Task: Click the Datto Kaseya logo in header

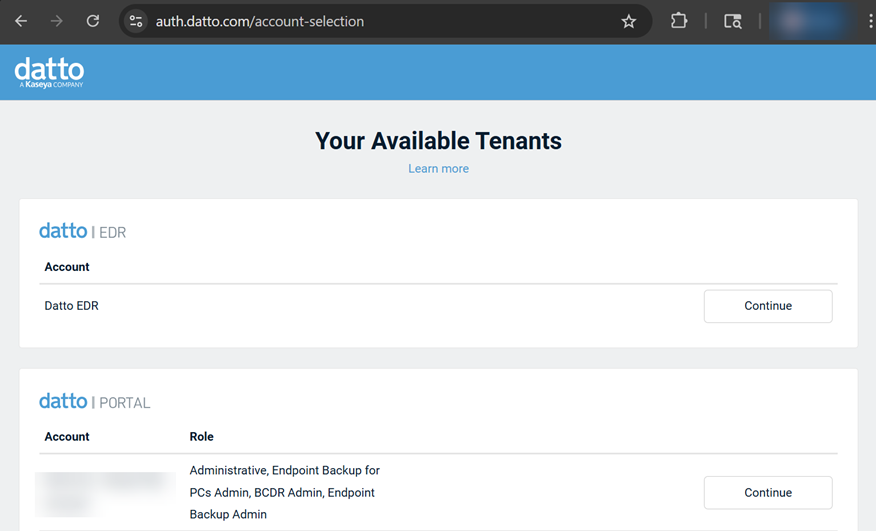Action: click(x=50, y=72)
